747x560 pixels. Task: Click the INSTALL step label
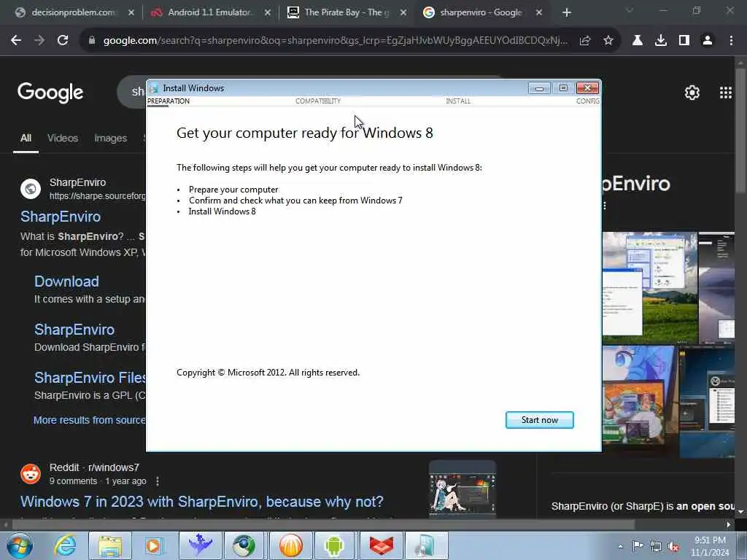coord(458,101)
